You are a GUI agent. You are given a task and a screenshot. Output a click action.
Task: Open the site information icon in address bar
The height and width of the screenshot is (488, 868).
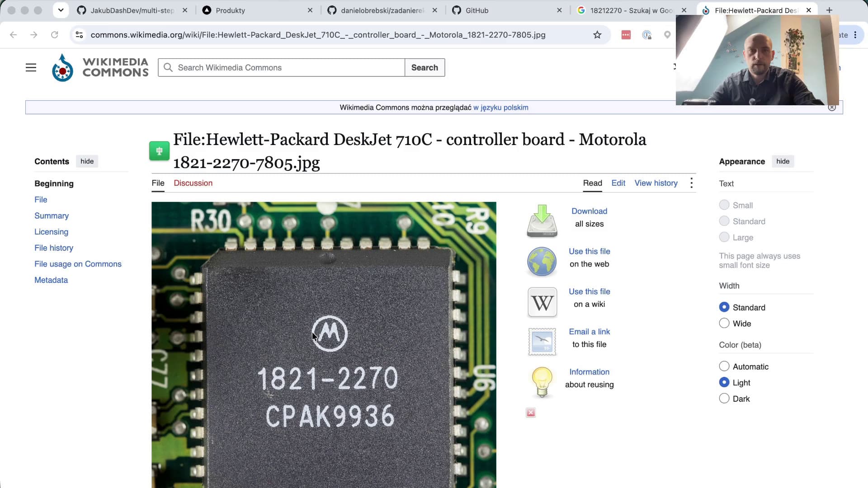79,35
